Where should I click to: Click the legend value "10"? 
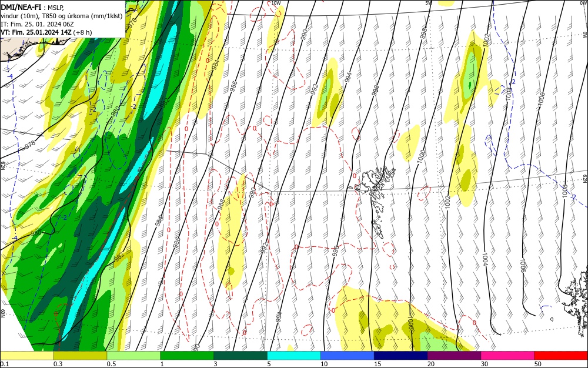click(324, 364)
